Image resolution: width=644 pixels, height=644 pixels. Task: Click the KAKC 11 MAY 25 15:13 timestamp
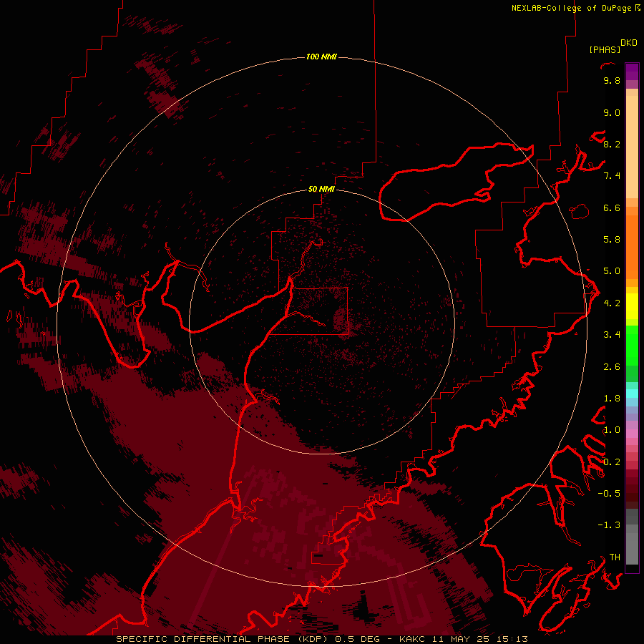click(463, 639)
